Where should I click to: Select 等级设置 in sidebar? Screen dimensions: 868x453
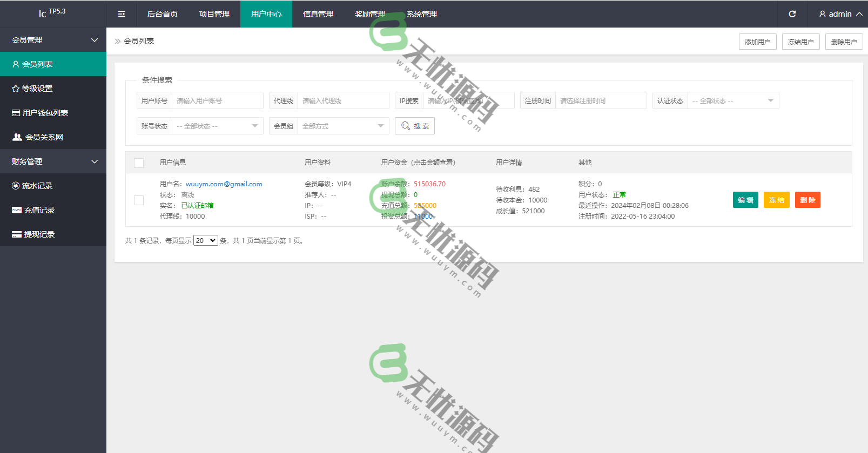click(x=53, y=89)
